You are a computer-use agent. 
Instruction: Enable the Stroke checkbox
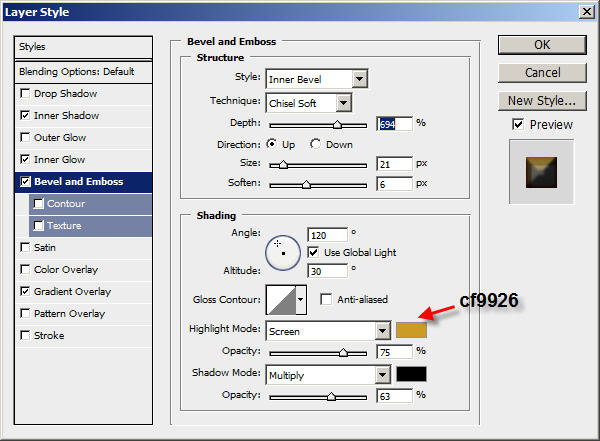25,335
